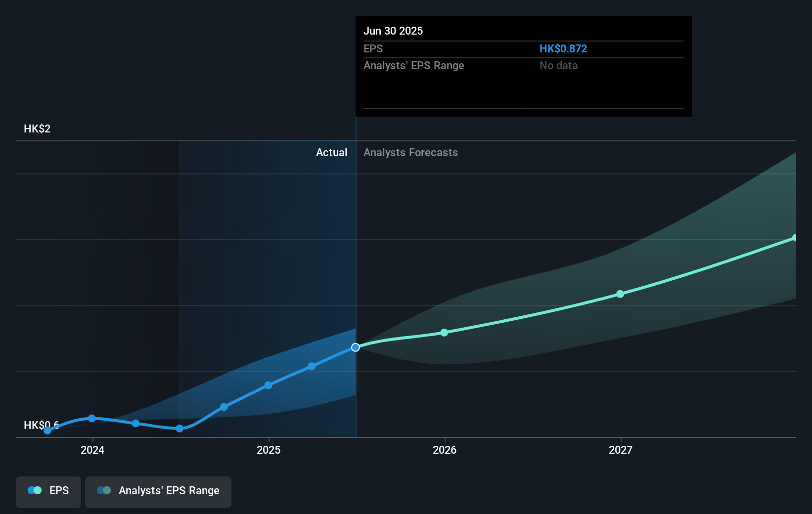Select the highlighted white data point marker

tap(355, 347)
